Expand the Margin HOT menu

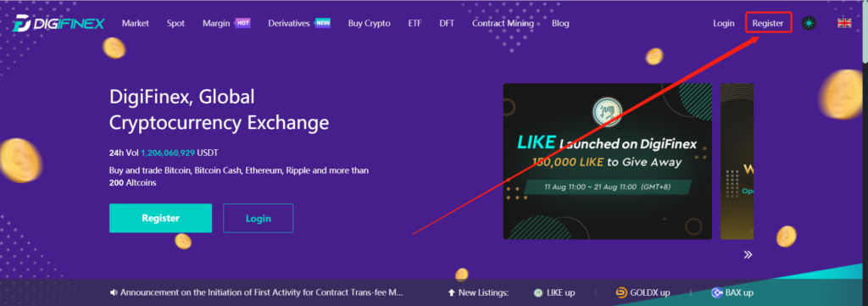[x=226, y=23]
